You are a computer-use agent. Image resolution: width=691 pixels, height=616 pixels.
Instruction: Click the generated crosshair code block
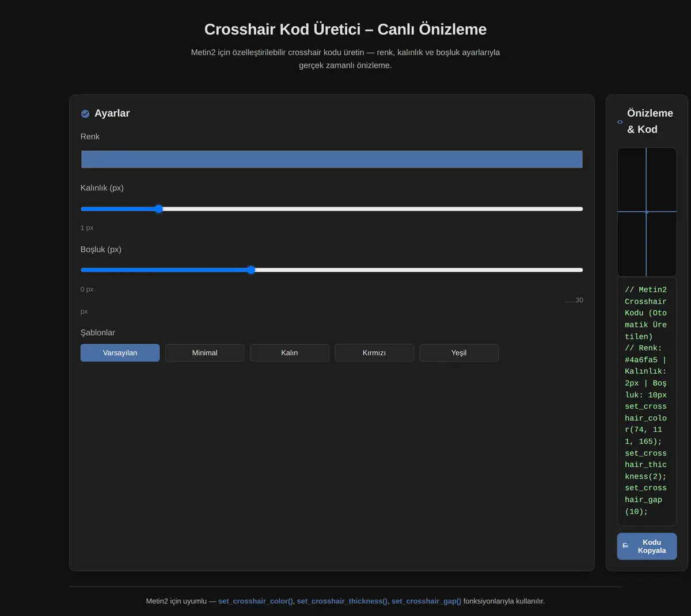[647, 401]
